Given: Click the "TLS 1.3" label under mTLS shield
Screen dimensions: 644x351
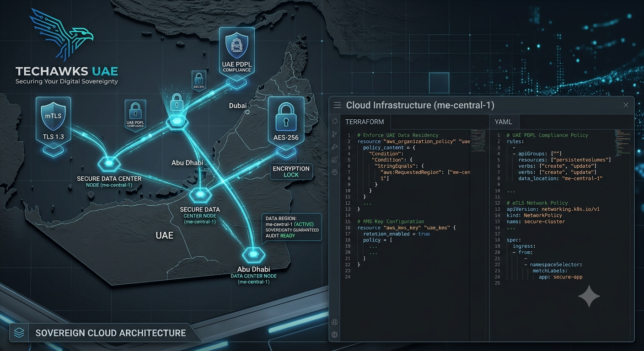Looking at the screenshot, I should (54, 136).
